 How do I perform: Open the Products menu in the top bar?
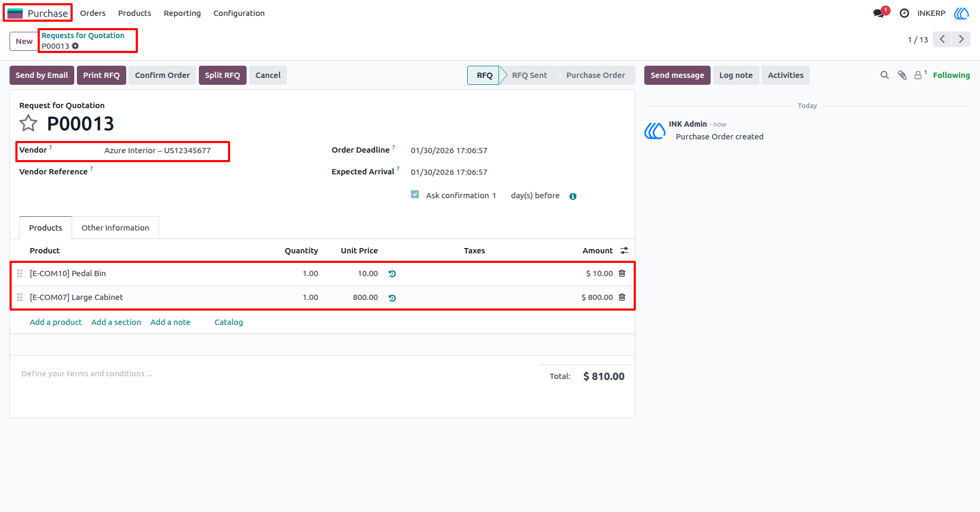click(x=135, y=13)
